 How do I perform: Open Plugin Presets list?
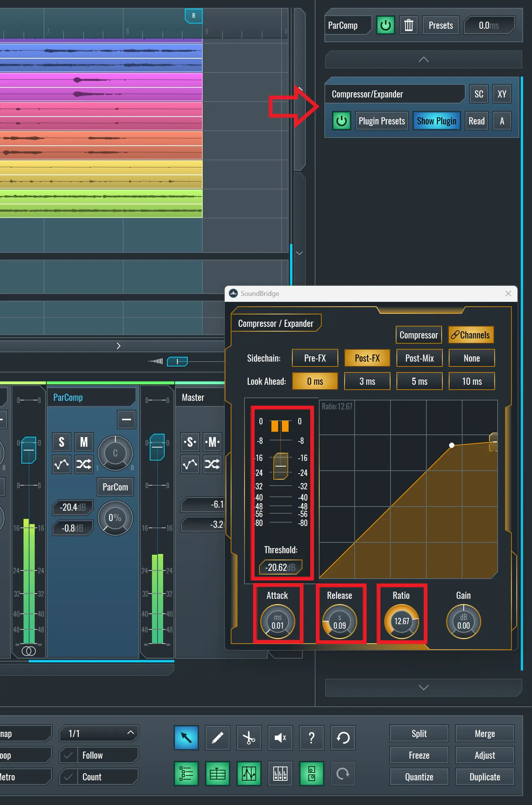(382, 121)
